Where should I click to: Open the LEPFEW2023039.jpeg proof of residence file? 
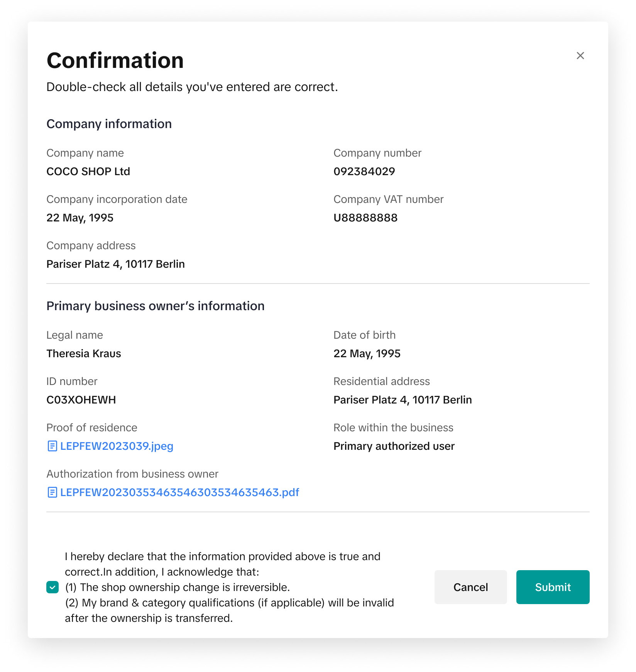[x=117, y=446]
